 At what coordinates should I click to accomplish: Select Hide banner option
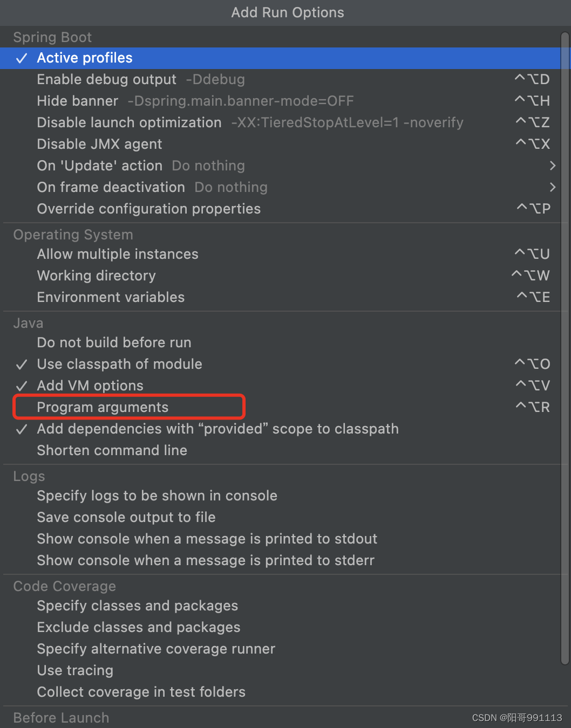282,101
